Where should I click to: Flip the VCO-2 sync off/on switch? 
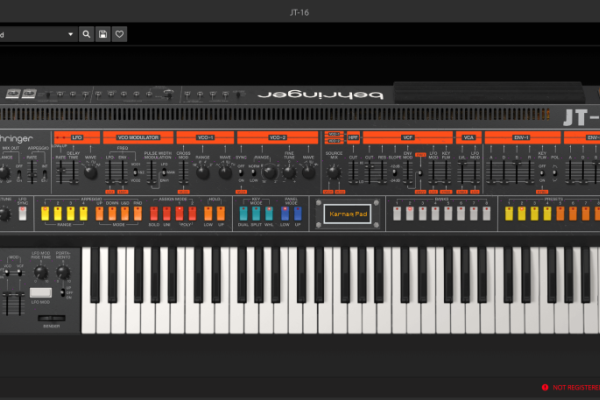coord(241,173)
